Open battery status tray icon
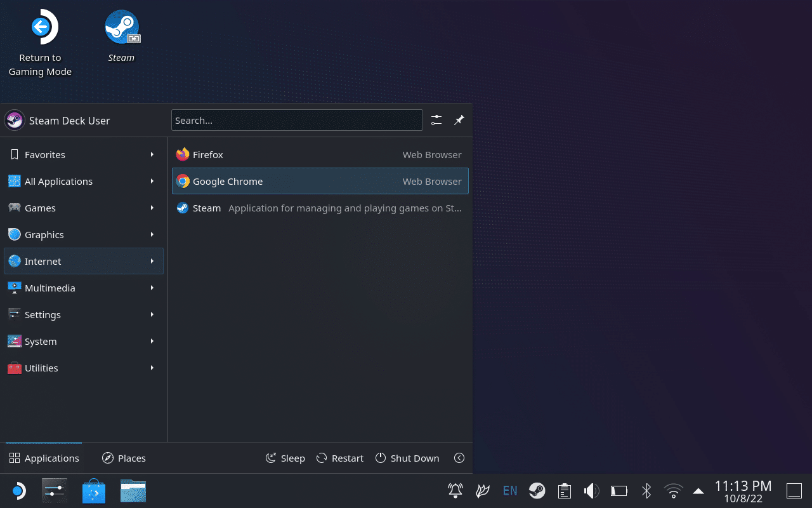 coord(619,490)
